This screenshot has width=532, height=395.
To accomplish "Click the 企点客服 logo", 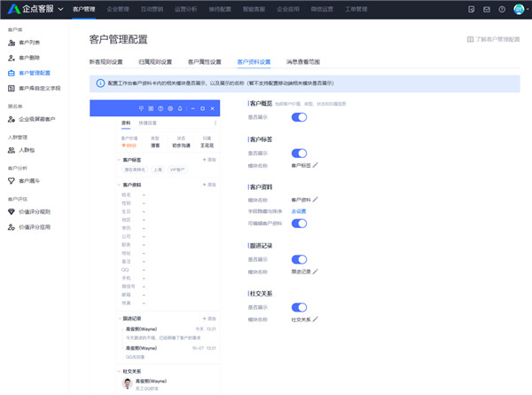I will [30, 9].
